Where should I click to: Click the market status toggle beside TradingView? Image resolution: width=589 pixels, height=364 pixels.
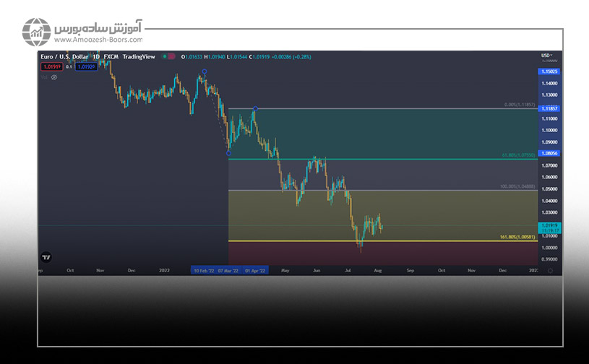coord(168,56)
